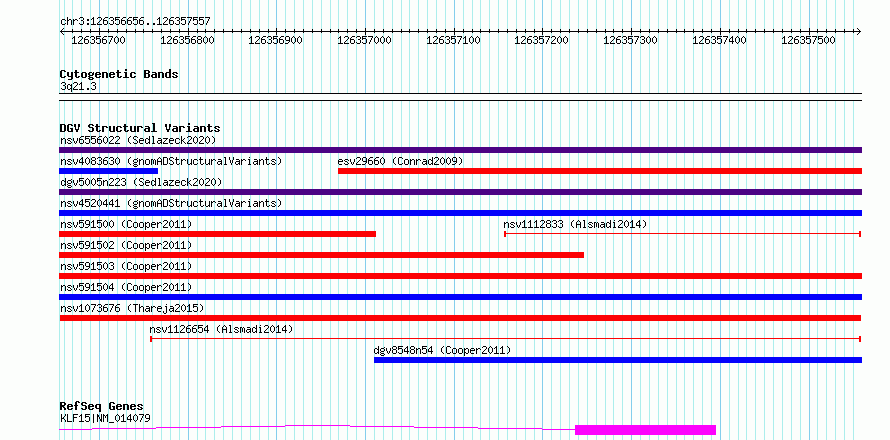Open the nsv591502 (Cooper2011) label

click(126, 245)
